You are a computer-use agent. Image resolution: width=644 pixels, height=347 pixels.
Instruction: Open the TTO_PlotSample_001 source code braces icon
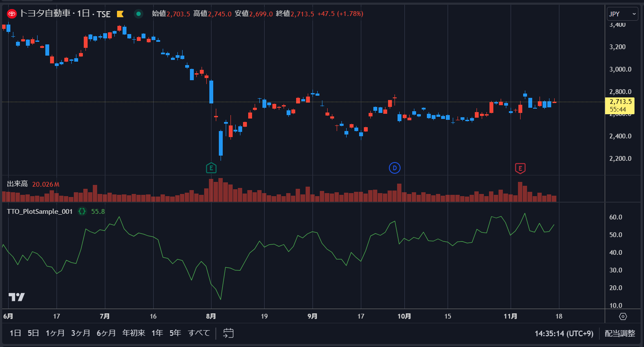click(82, 211)
